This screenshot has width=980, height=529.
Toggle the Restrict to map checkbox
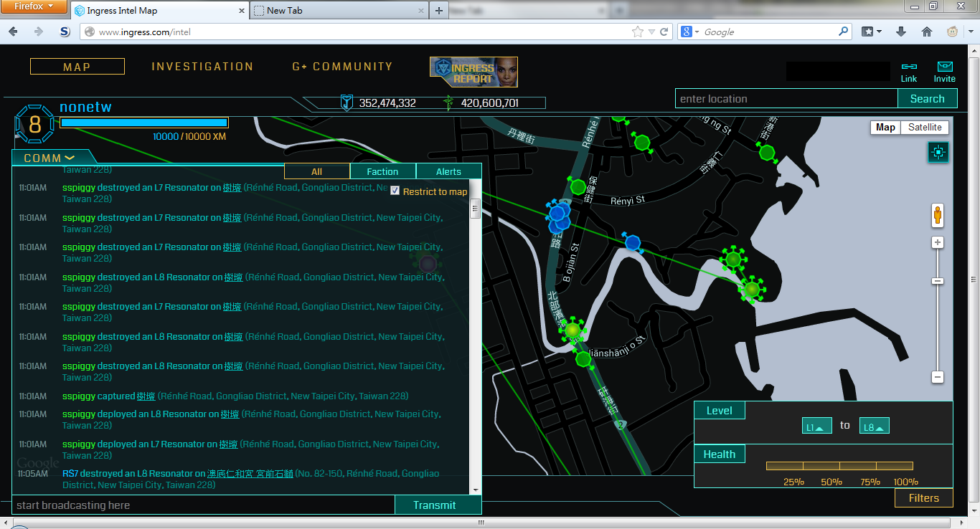(x=395, y=191)
